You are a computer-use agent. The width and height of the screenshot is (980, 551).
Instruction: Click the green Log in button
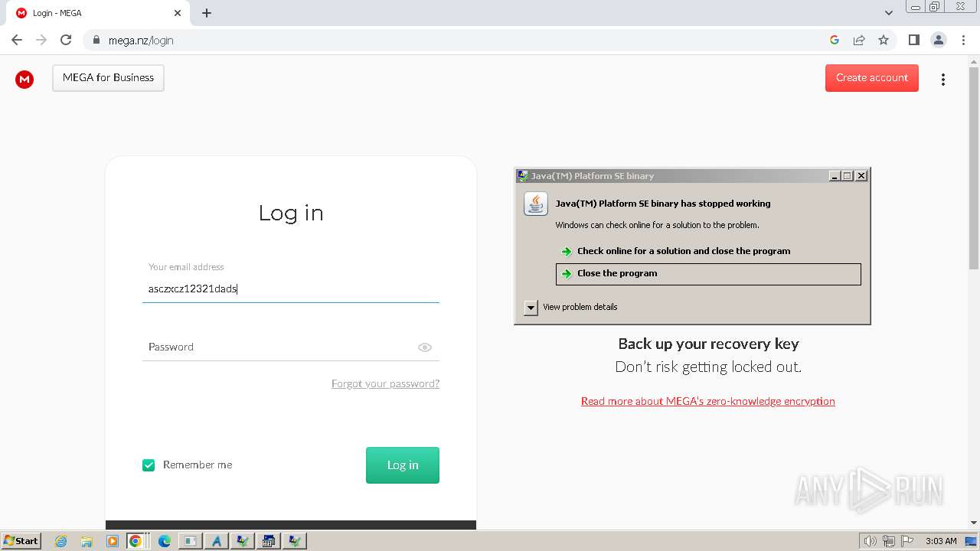[403, 465]
